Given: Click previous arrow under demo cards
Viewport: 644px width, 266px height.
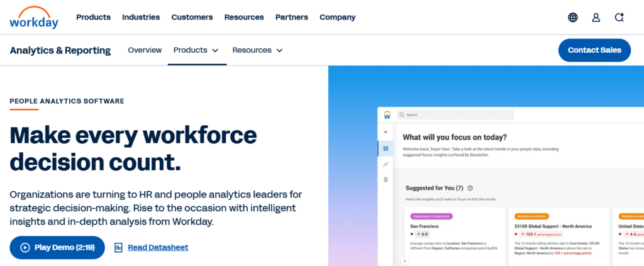Looking at the screenshot, I should pos(404,261).
